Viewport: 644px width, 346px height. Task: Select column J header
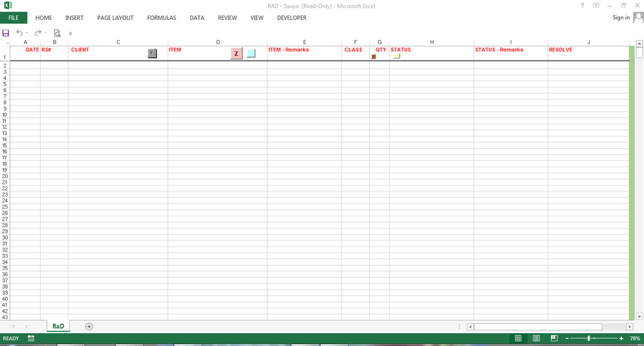589,43
